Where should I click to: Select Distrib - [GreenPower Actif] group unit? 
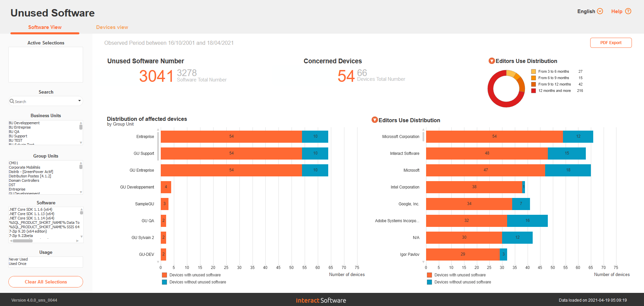pos(31,172)
